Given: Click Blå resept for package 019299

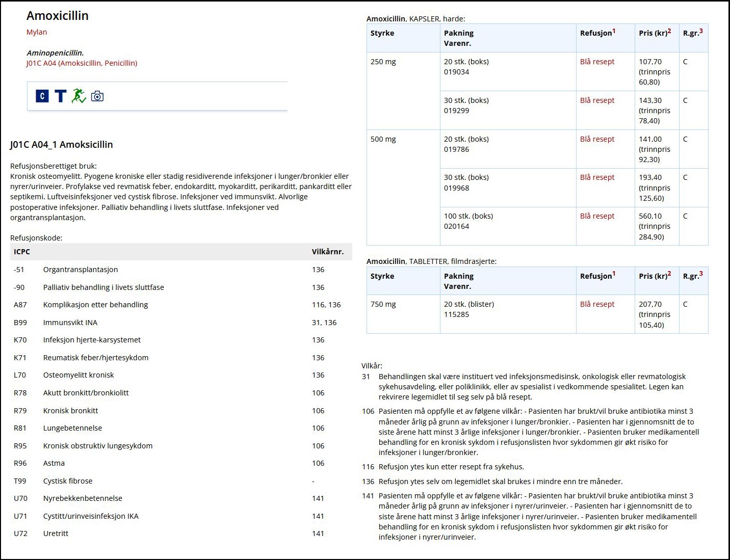Looking at the screenshot, I should (597, 100).
